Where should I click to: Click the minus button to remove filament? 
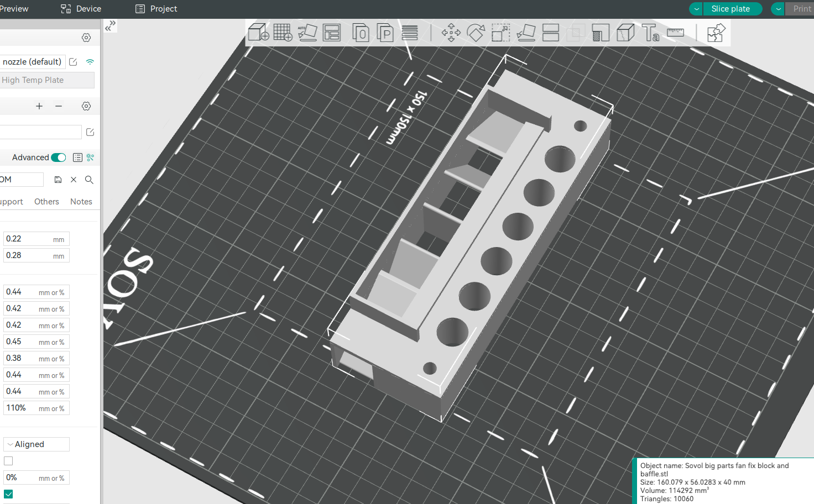59,106
